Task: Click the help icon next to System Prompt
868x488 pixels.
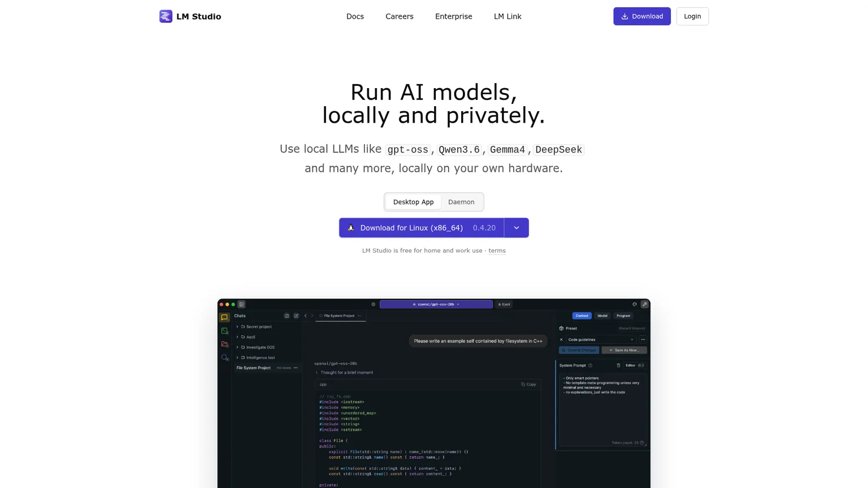Action: (x=591, y=365)
